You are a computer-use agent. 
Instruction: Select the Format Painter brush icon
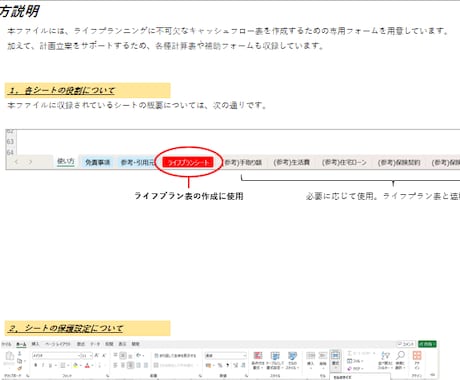(x=20, y=368)
